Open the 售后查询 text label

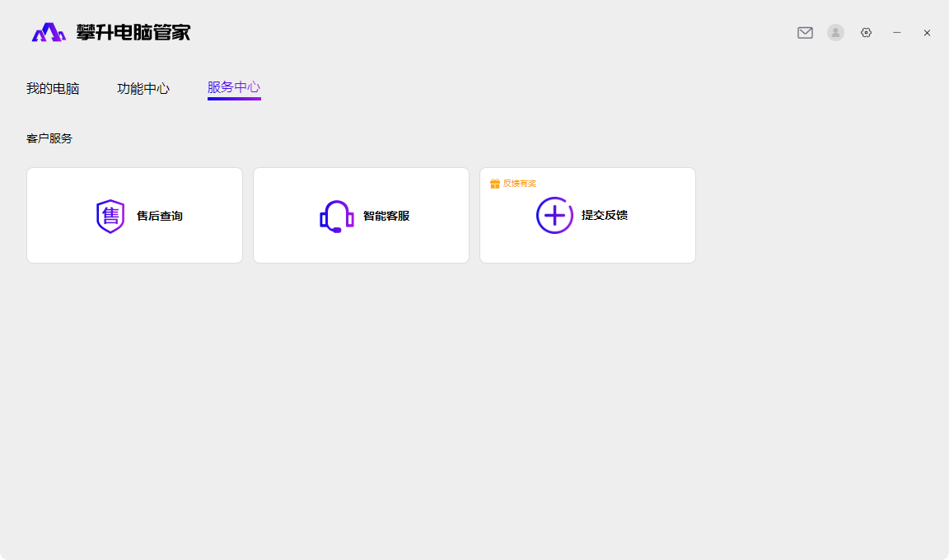[160, 216]
